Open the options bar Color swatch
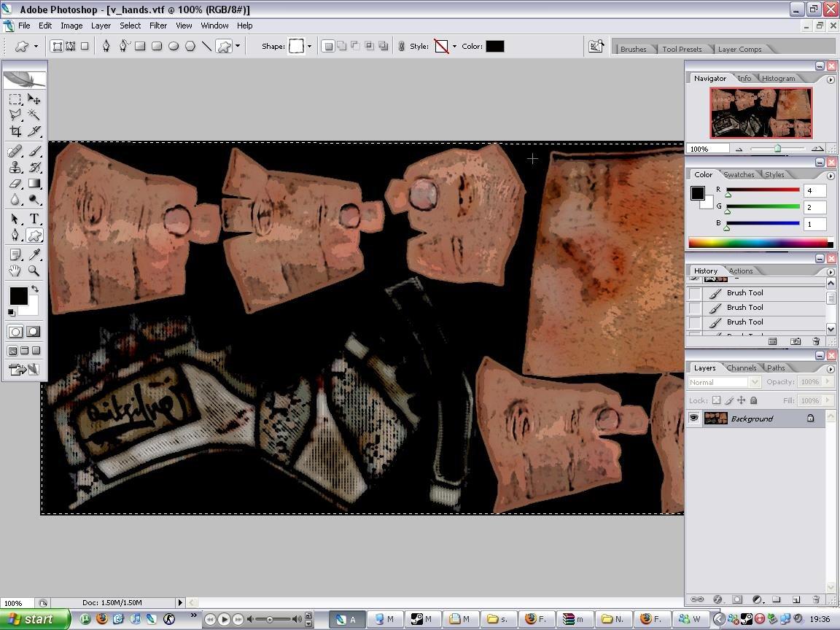Screen dimensions: 840x630 (x=495, y=47)
